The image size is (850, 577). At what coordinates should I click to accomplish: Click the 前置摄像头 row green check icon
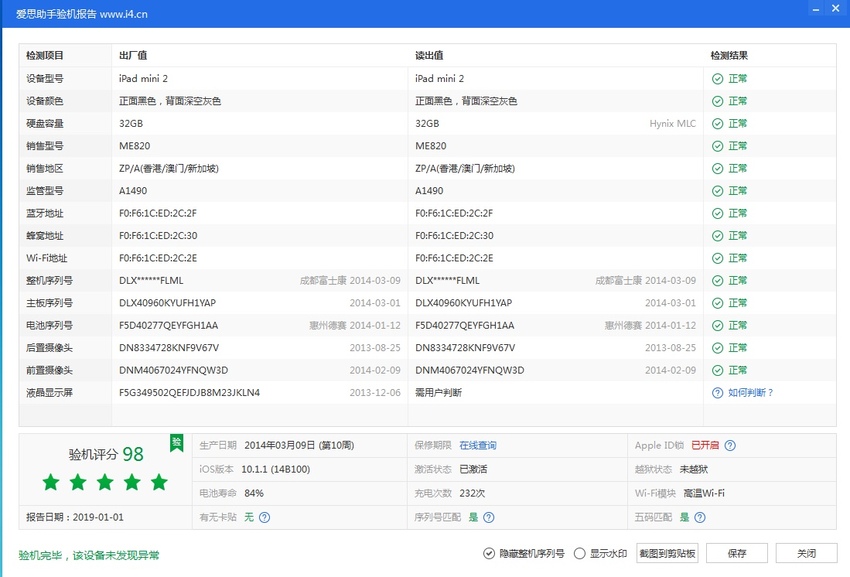(x=717, y=370)
